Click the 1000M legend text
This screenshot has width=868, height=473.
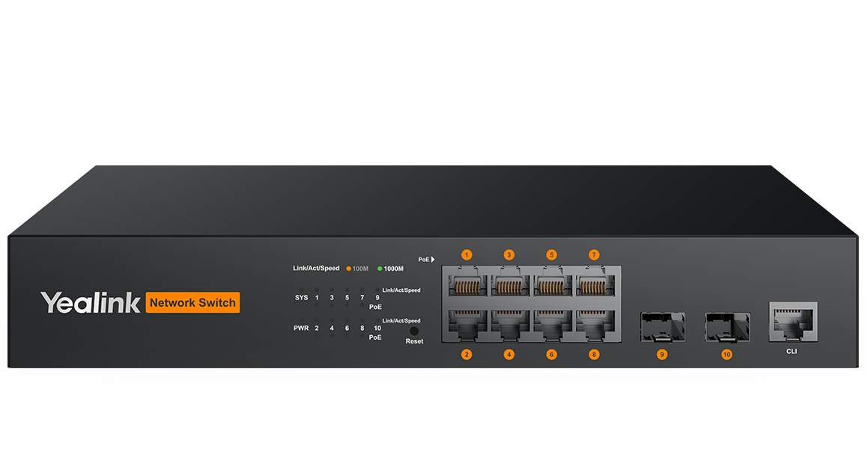point(393,268)
